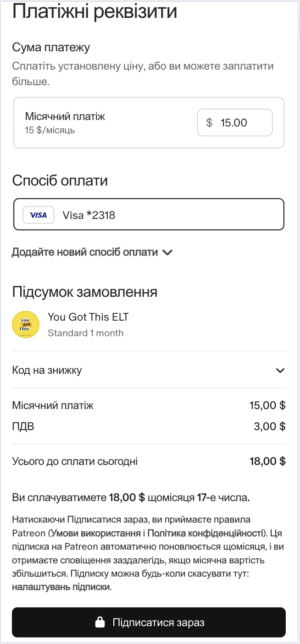Click the You Got This ELT avatar
Image resolution: width=300 pixels, height=644 pixels.
tap(25, 324)
